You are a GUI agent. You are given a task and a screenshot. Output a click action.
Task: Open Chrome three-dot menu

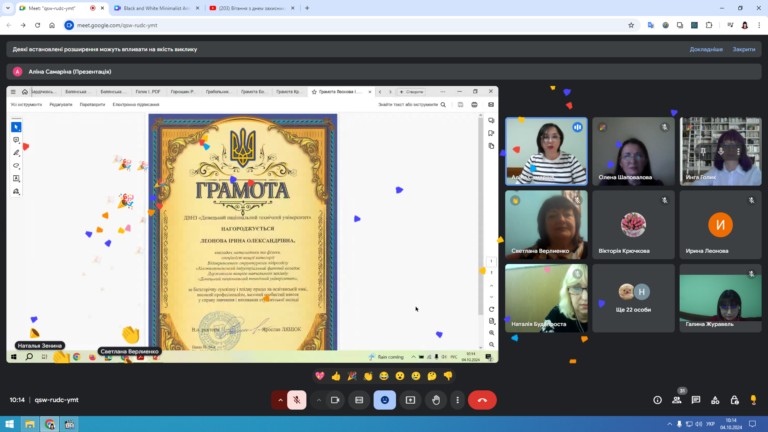pyautogui.click(x=759, y=25)
